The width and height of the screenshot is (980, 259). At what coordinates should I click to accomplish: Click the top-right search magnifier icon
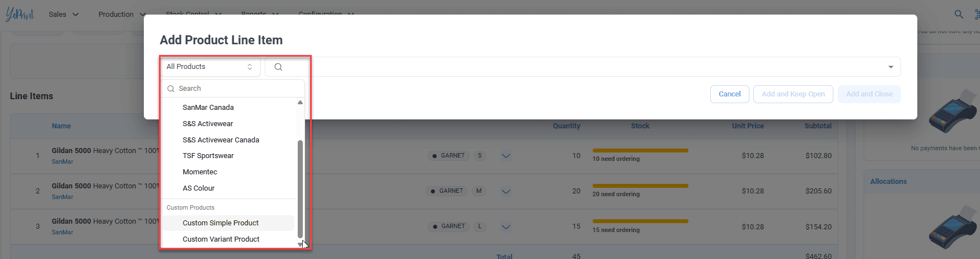click(x=959, y=15)
